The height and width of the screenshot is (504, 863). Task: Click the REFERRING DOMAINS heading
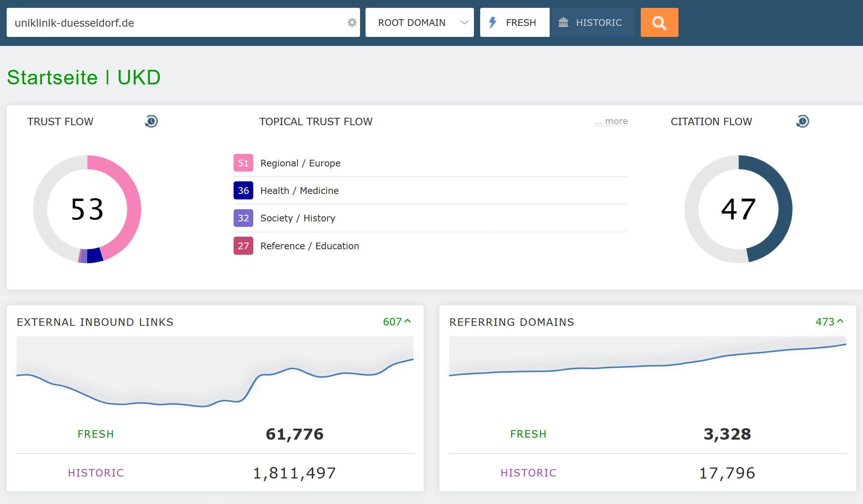click(x=512, y=322)
